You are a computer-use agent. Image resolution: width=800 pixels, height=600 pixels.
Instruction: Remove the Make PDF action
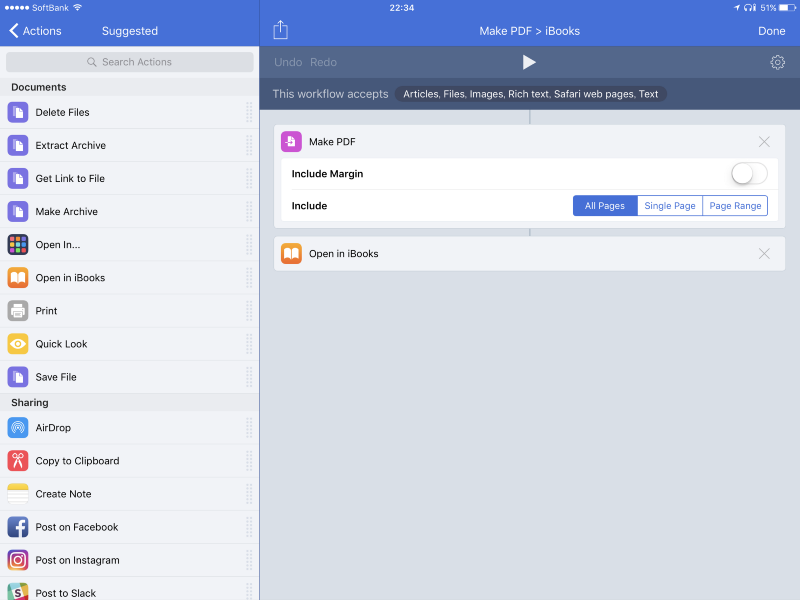point(764,142)
